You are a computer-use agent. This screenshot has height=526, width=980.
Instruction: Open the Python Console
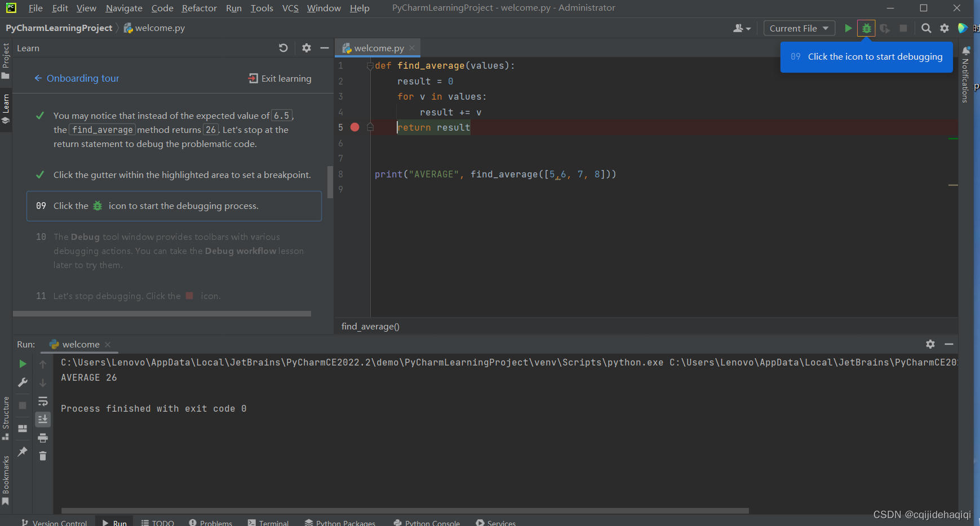click(427, 523)
